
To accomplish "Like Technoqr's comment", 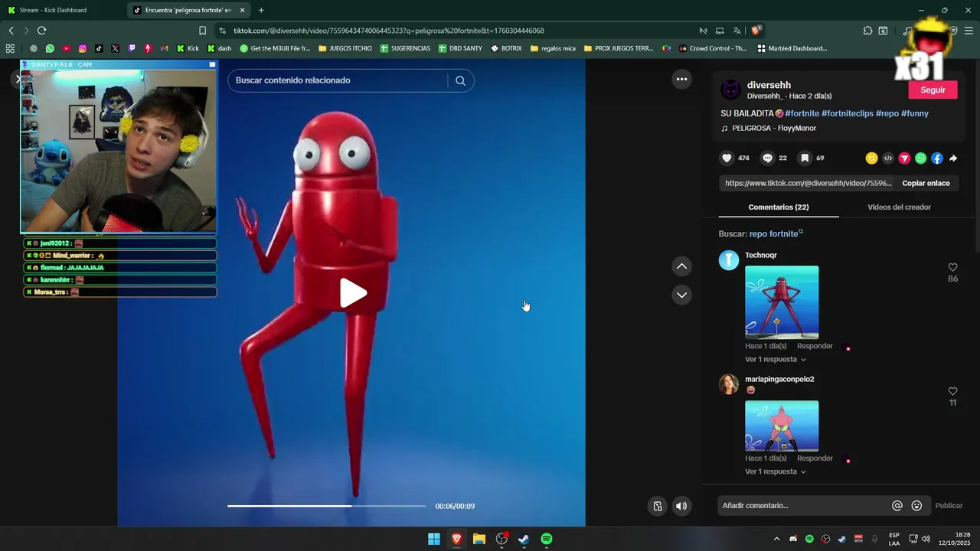I will [x=952, y=267].
